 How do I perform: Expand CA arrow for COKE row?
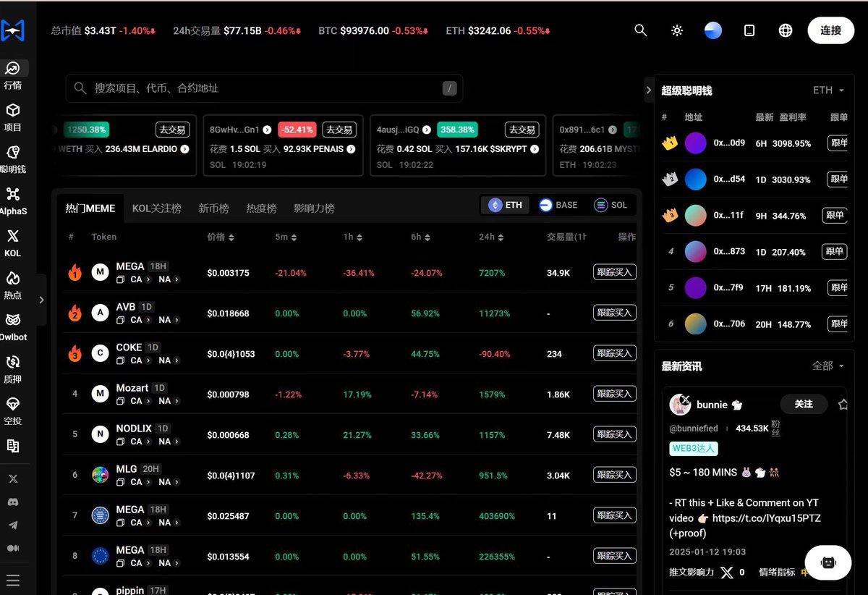[x=148, y=360]
